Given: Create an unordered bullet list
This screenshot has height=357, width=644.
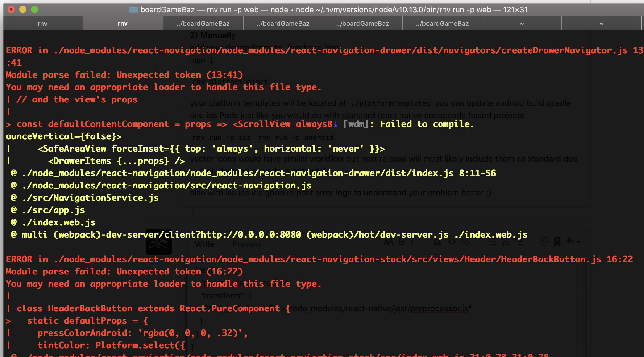Looking at the screenshot, I should pyautogui.click(x=493, y=242).
